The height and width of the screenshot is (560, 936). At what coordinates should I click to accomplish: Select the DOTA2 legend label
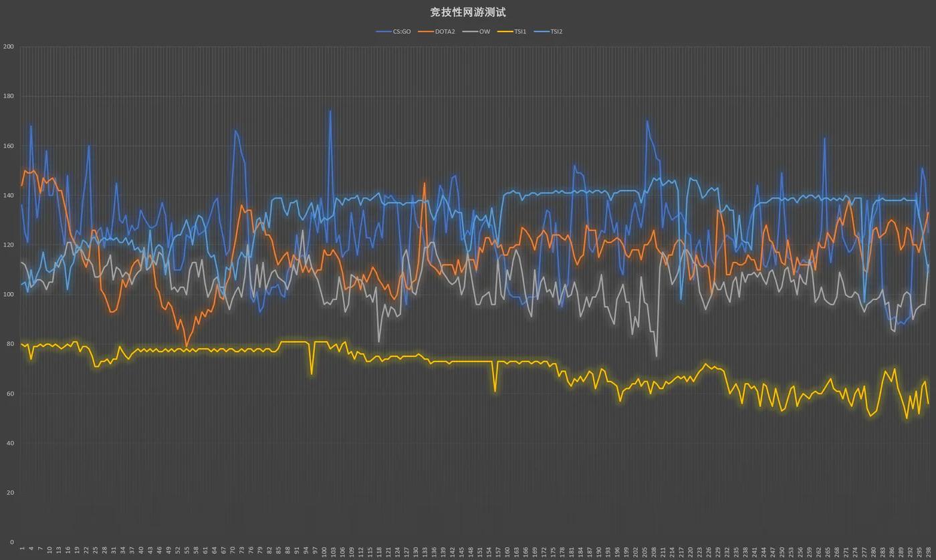pos(445,31)
